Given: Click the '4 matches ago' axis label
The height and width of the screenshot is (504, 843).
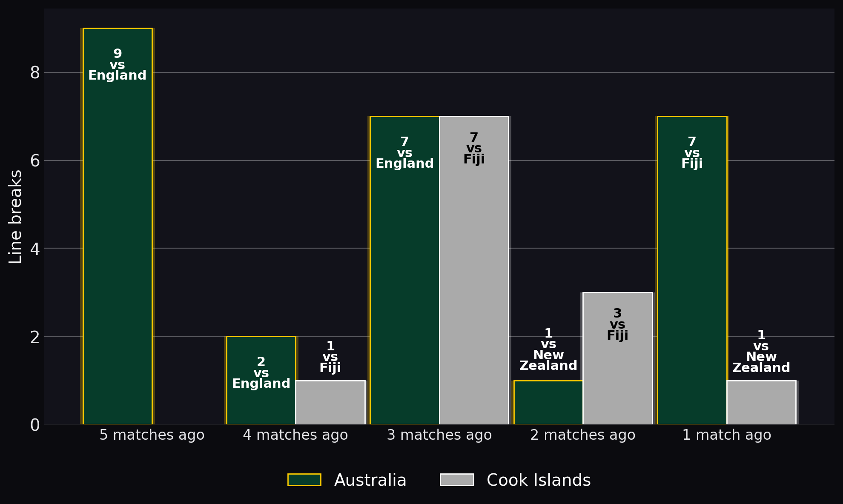Looking at the screenshot, I should [295, 435].
